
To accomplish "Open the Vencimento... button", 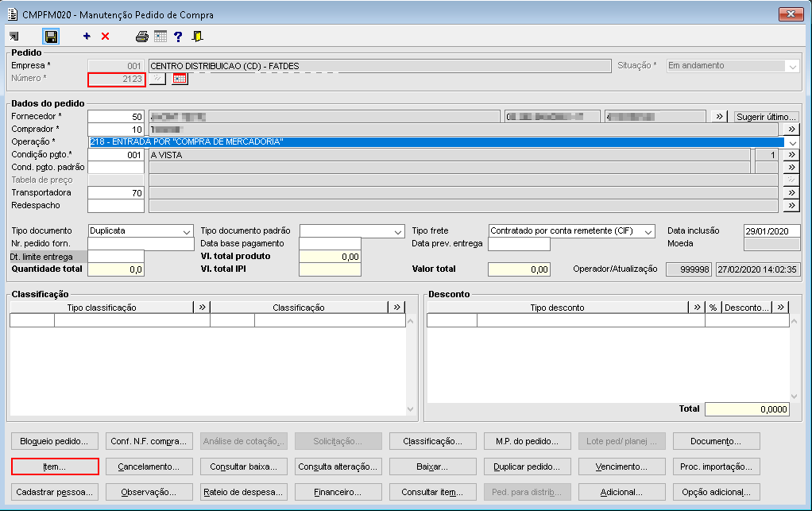I will [621, 466].
